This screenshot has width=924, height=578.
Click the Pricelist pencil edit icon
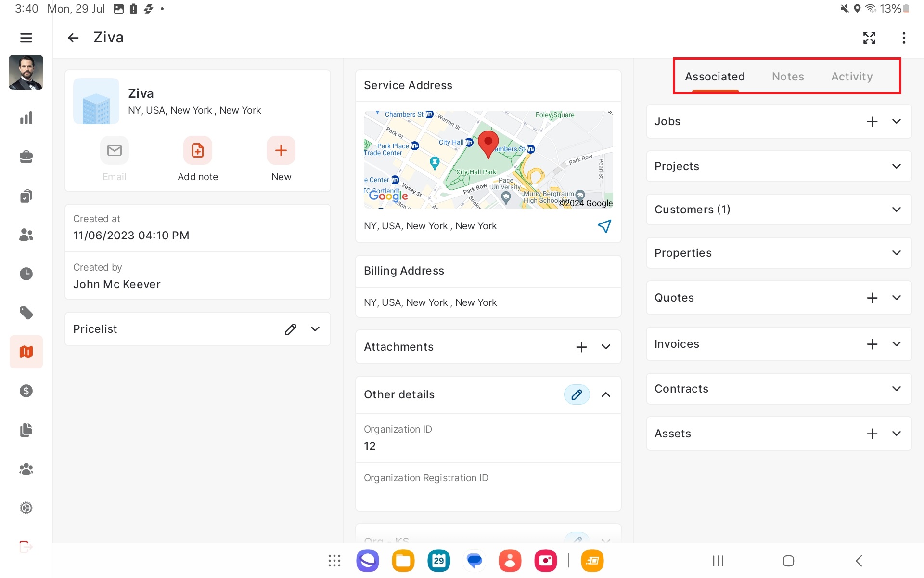(290, 329)
